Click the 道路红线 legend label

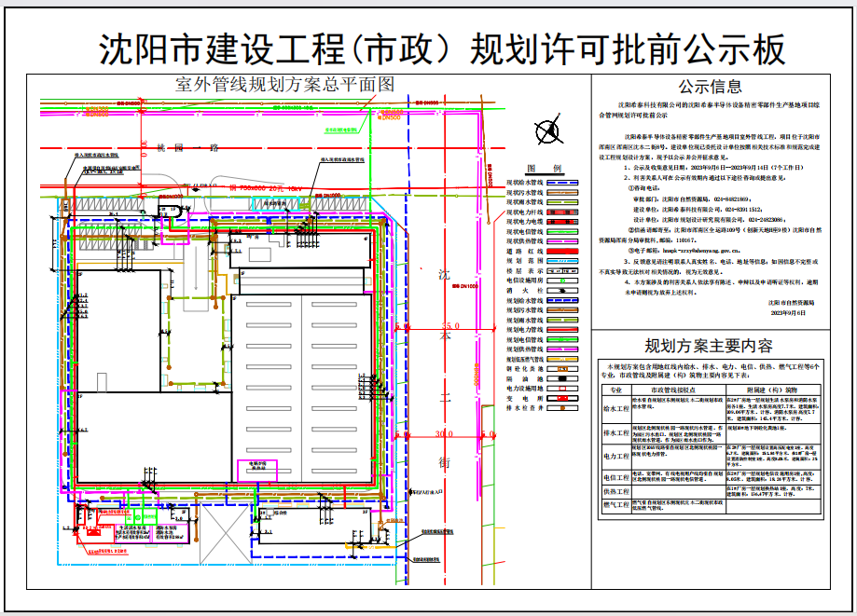pos(525,252)
